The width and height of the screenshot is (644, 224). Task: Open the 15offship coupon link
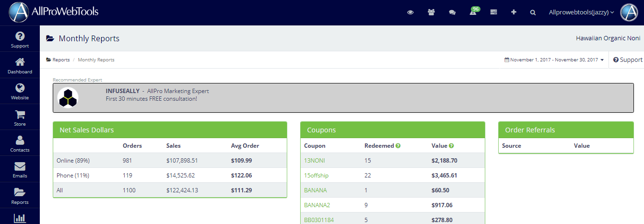click(x=316, y=176)
